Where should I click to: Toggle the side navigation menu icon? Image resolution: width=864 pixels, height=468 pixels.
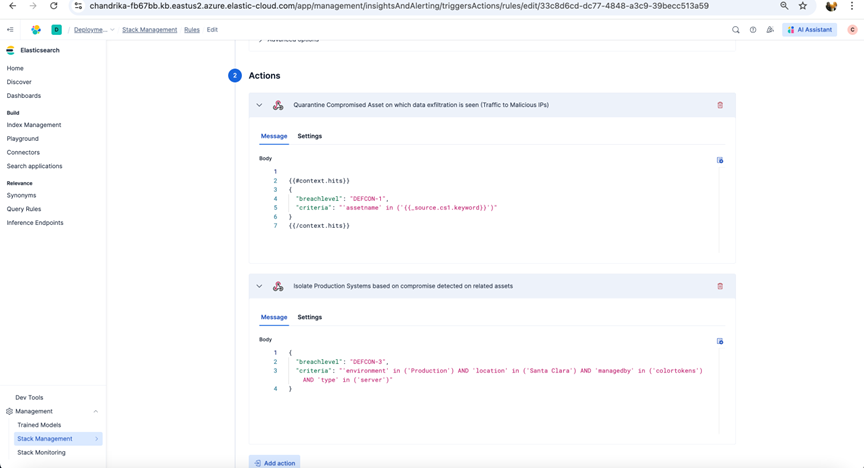click(11, 30)
